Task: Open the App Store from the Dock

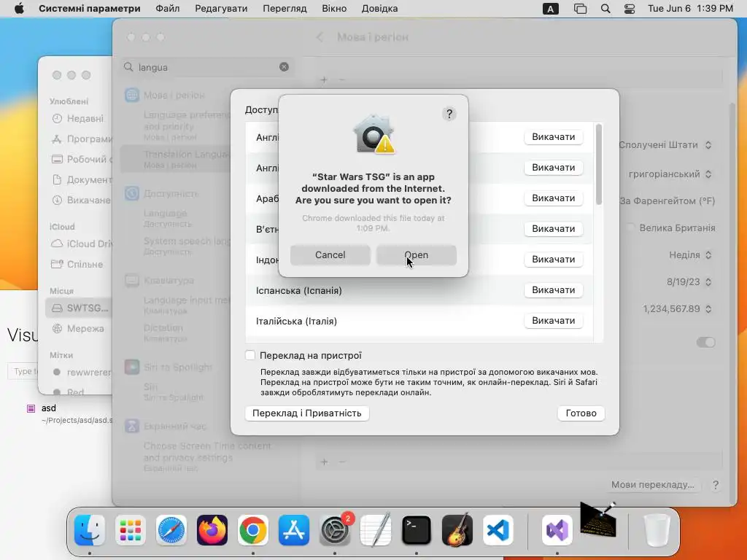Action: pos(294,530)
